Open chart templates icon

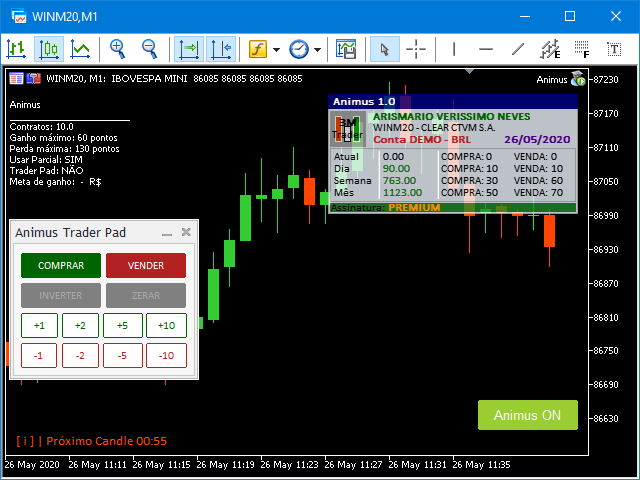(346, 49)
